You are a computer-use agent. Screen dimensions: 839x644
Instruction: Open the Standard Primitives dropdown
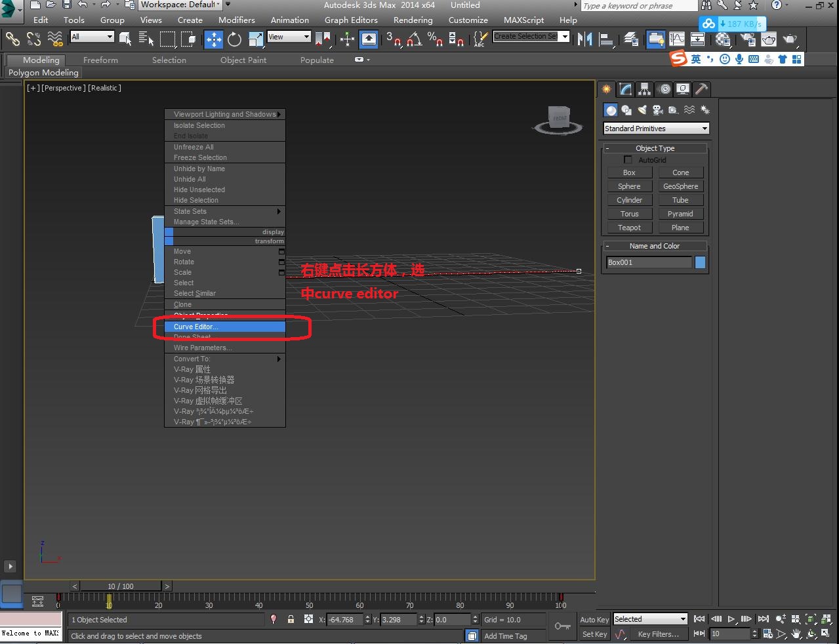click(x=656, y=129)
